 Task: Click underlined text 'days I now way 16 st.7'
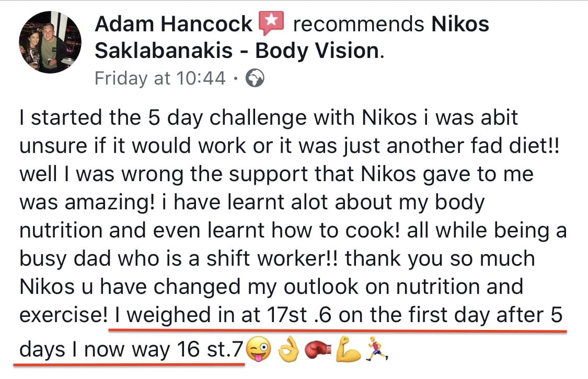tap(131, 349)
